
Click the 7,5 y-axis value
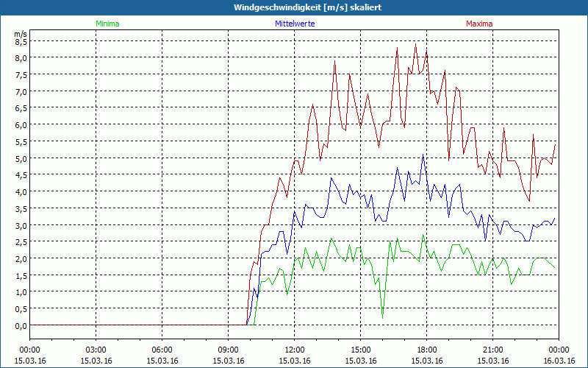click(x=21, y=75)
